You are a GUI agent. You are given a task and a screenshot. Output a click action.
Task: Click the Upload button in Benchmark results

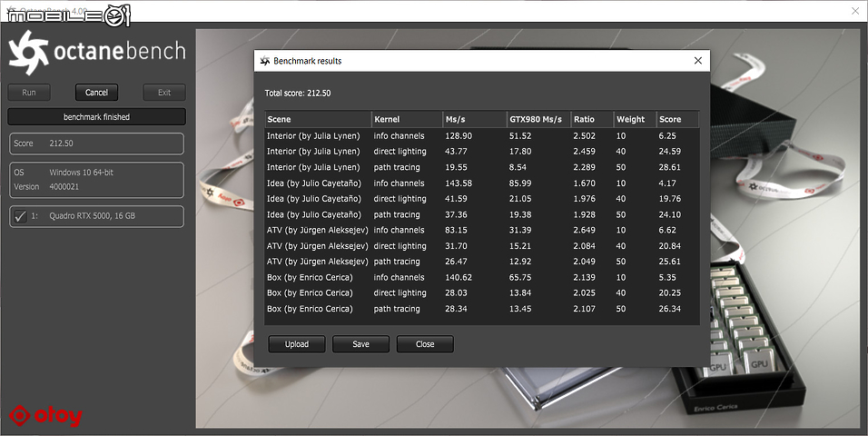coord(297,344)
